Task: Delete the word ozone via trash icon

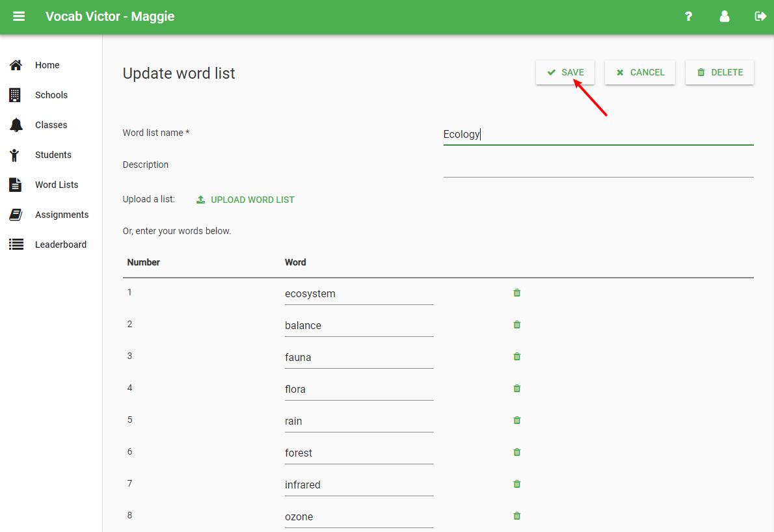Action: [x=517, y=516]
